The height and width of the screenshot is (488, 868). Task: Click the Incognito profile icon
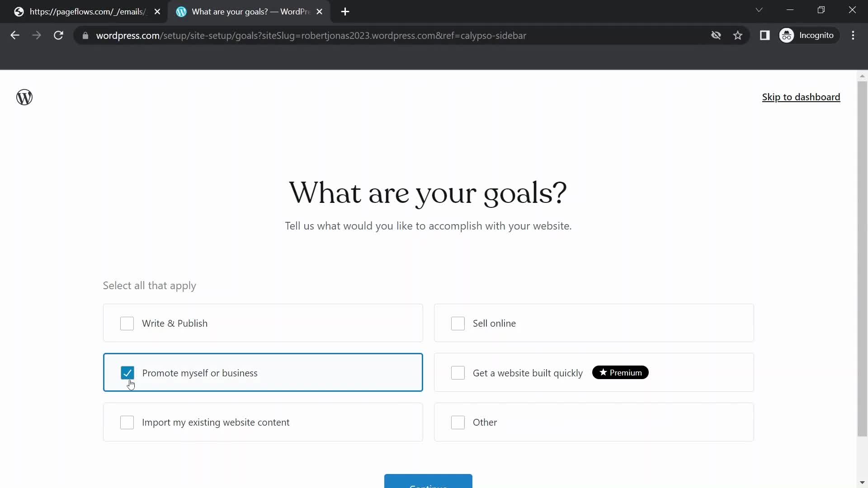click(x=787, y=35)
